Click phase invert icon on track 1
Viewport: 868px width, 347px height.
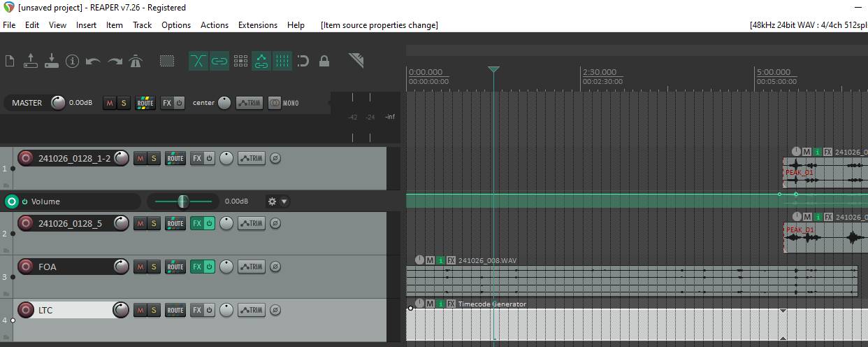click(x=275, y=158)
